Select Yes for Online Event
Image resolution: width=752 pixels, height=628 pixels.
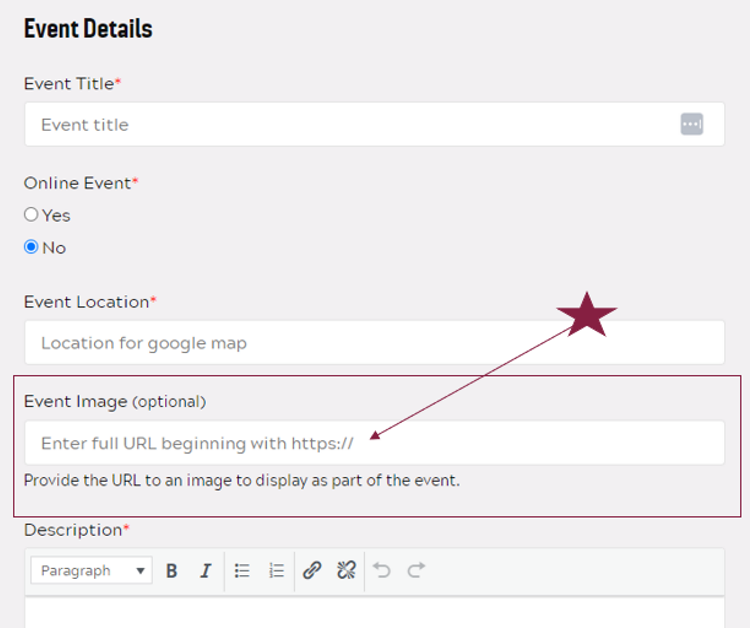[31, 214]
